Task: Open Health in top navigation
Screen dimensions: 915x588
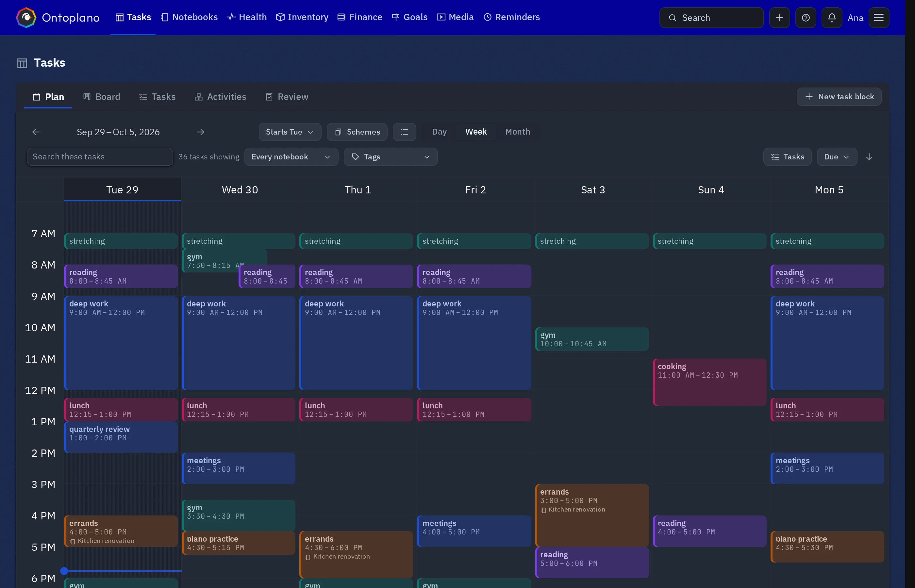Action: (247, 17)
